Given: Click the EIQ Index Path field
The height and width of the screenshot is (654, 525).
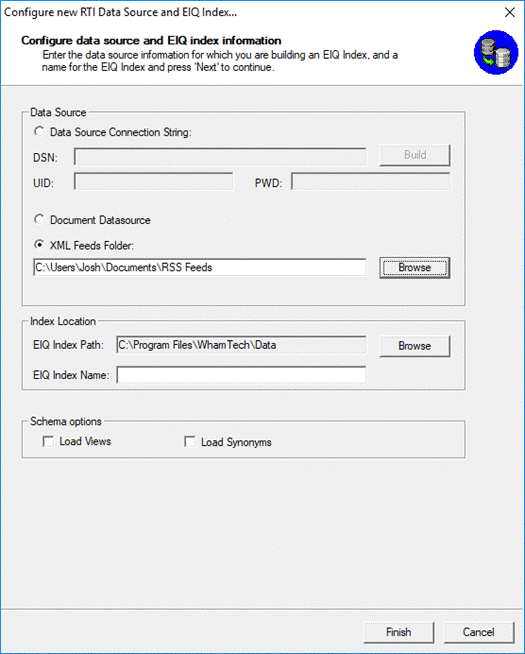Looking at the screenshot, I should pyautogui.click(x=241, y=345).
